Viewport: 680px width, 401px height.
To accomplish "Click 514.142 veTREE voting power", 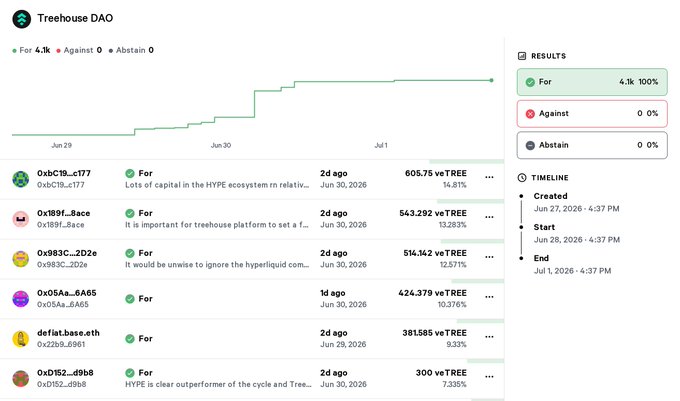I will tap(435, 253).
